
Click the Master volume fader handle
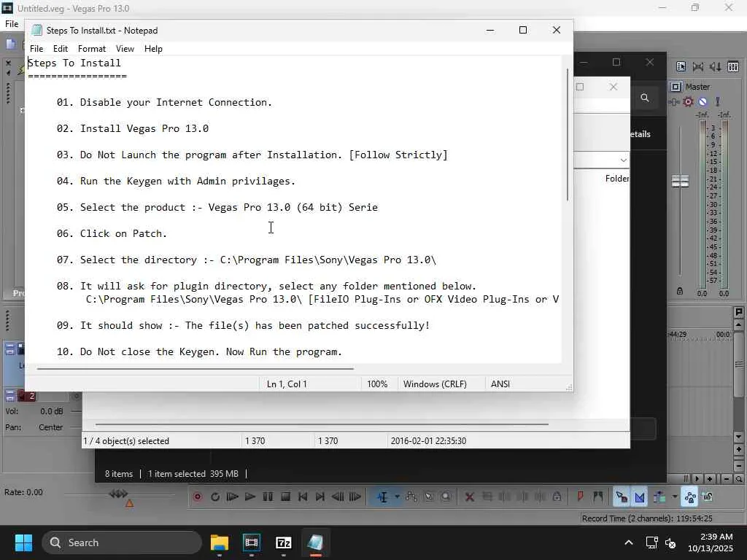click(681, 181)
